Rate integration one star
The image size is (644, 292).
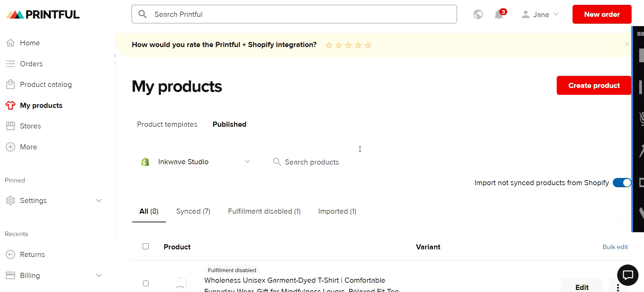point(329,45)
